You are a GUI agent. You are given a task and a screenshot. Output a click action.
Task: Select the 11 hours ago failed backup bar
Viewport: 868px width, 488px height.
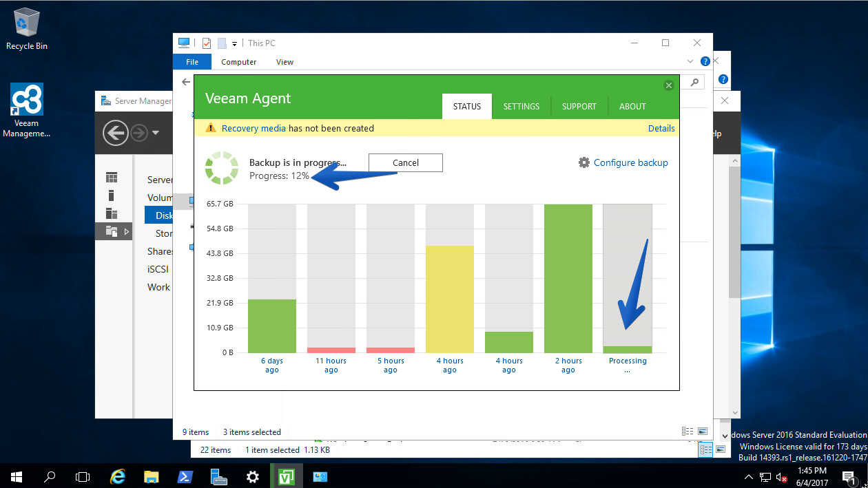(x=331, y=350)
